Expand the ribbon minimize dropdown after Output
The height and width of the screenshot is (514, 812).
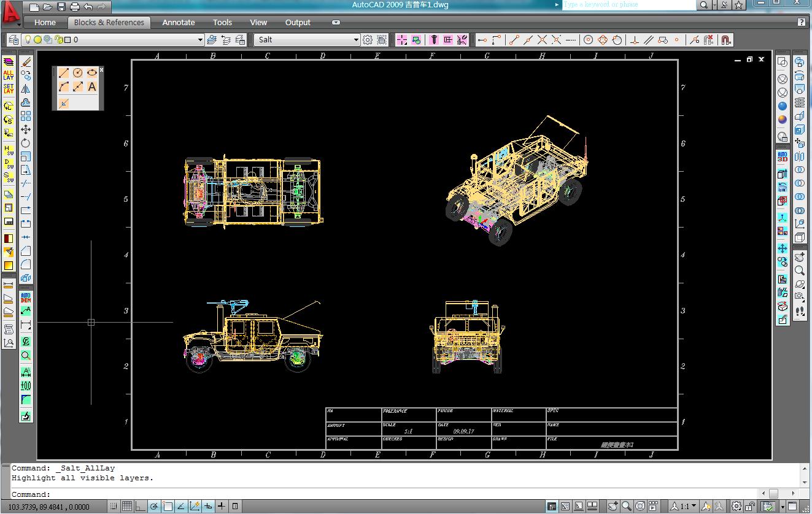point(336,23)
